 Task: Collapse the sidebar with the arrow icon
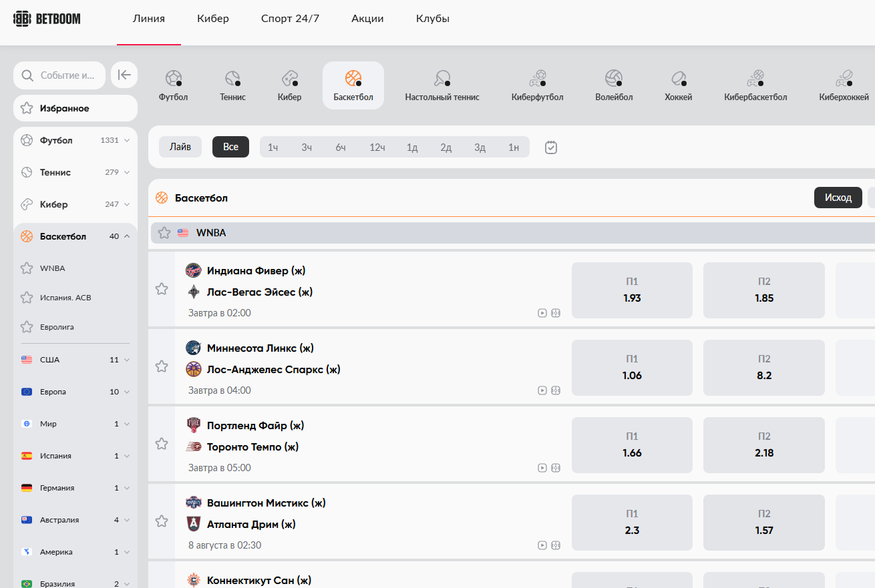pyautogui.click(x=124, y=75)
